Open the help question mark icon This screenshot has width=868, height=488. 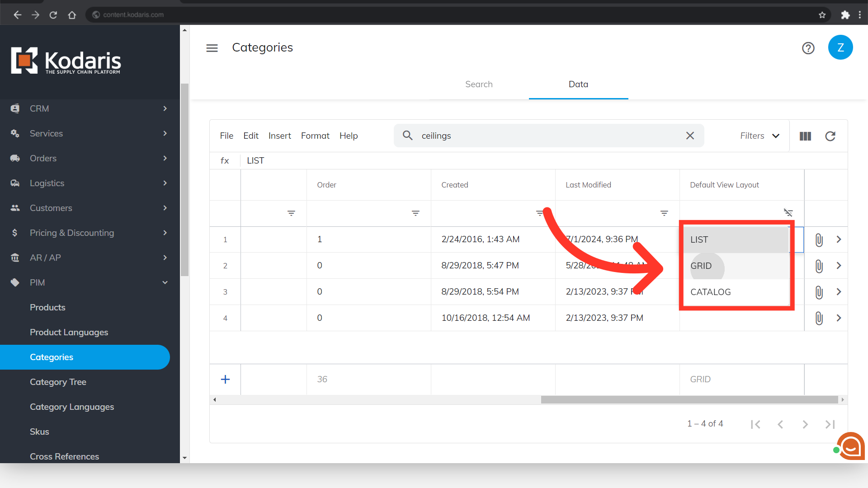[808, 48]
